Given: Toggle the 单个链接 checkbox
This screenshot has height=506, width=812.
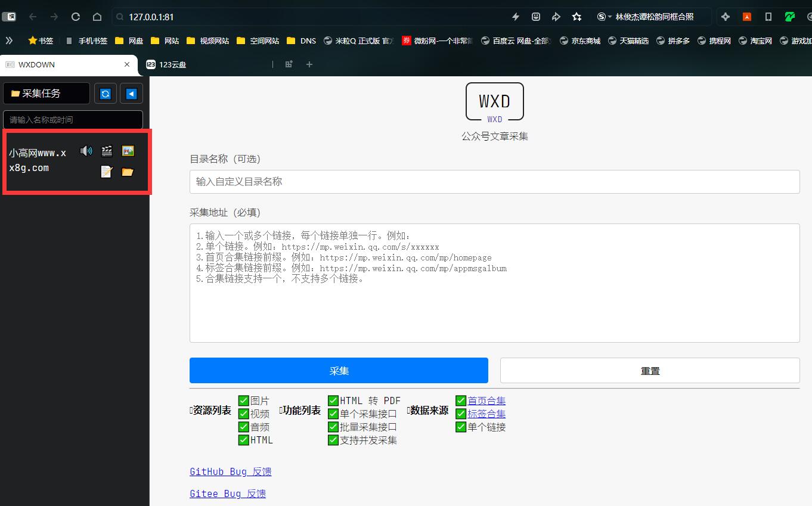Looking at the screenshot, I should pyautogui.click(x=461, y=427).
